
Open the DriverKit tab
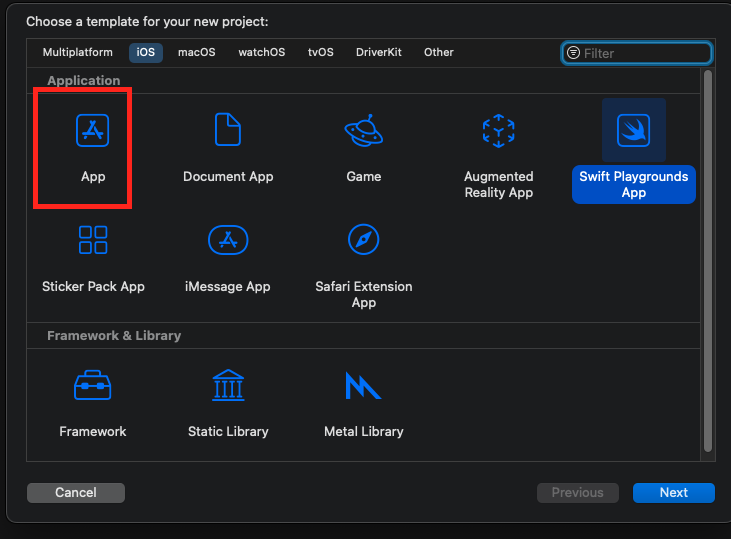[379, 52]
